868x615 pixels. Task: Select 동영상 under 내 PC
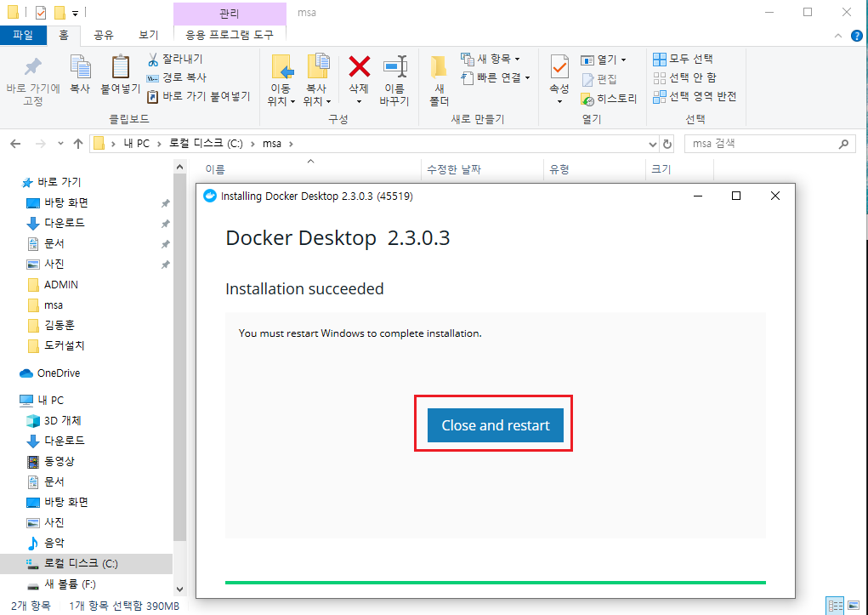click(x=59, y=461)
